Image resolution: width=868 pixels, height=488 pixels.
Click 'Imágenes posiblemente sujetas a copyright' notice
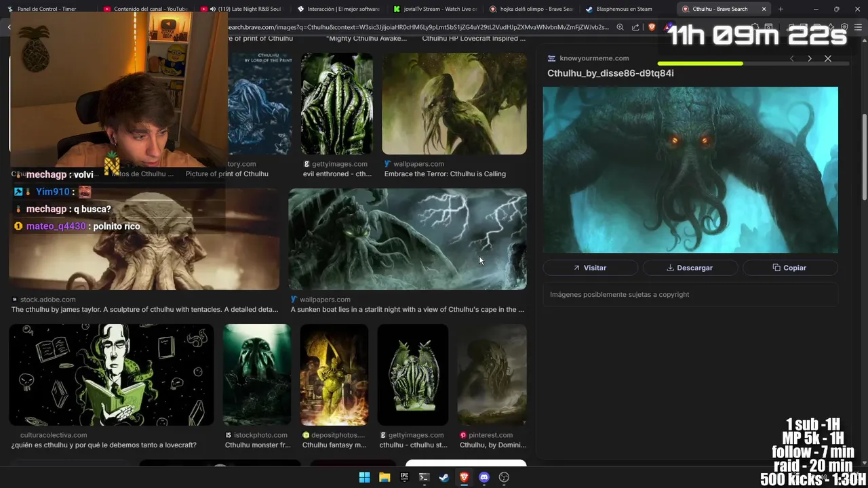click(x=620, y=295)
